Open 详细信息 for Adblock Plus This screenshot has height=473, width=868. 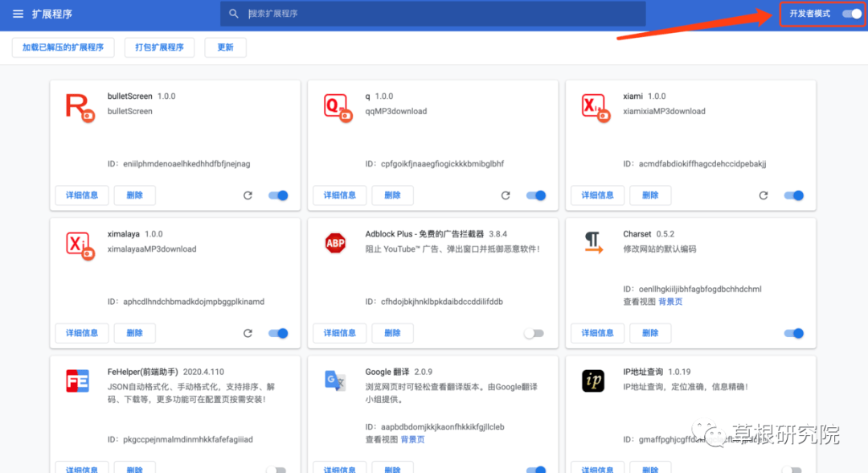340,333
